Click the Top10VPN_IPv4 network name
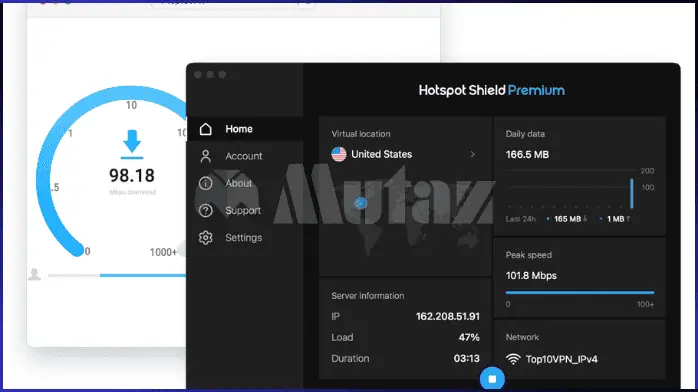 pyautogui.click(x=561, y=360)
